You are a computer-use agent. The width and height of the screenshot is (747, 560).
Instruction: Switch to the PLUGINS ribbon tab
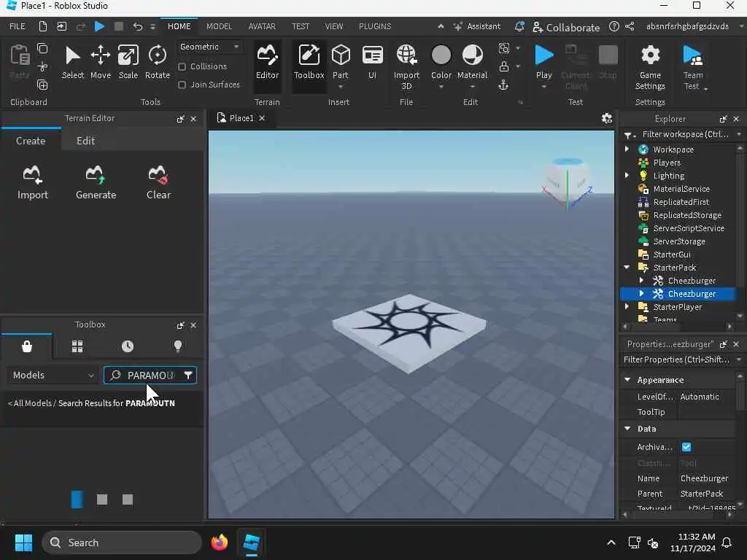pyautogui.click(x=375, y=26)
